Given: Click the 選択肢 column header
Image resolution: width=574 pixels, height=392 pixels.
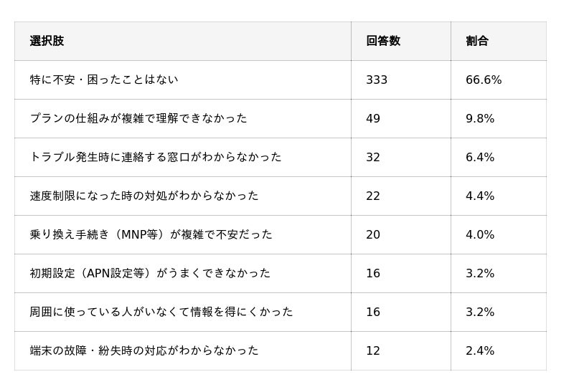Looking at the screenshot, I should (x=47, y=42).
